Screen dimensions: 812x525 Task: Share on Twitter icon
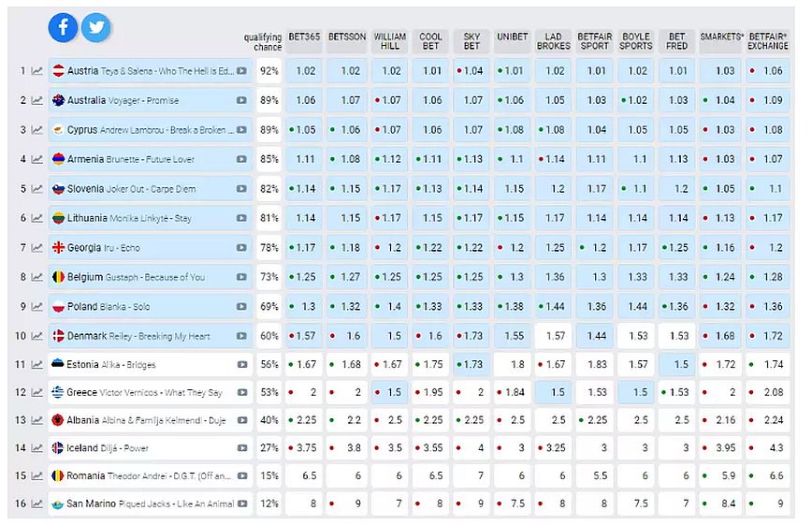coord(95,28)
